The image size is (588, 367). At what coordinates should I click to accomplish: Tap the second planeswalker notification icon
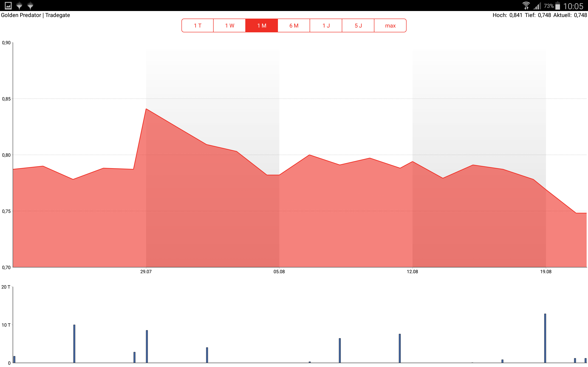tap(30, 5)
